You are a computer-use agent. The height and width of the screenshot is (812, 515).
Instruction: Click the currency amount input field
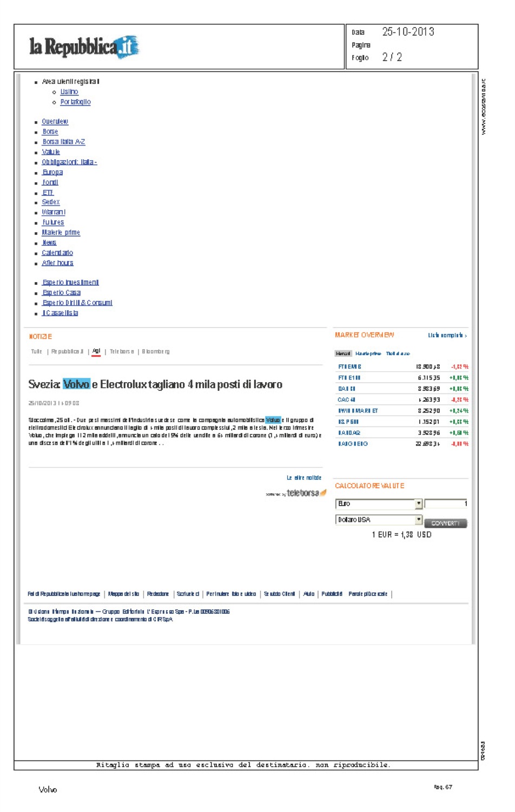[x=446, y=504]
